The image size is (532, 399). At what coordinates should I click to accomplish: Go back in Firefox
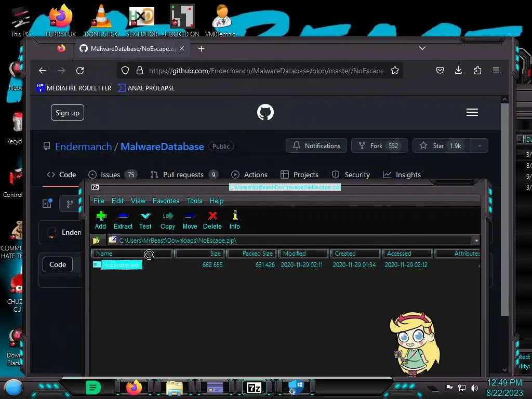43,70
